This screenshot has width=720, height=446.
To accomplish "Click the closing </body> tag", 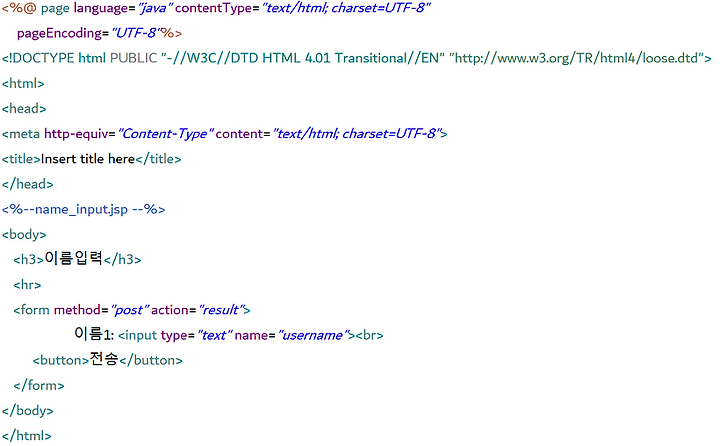I will [28, 411].
